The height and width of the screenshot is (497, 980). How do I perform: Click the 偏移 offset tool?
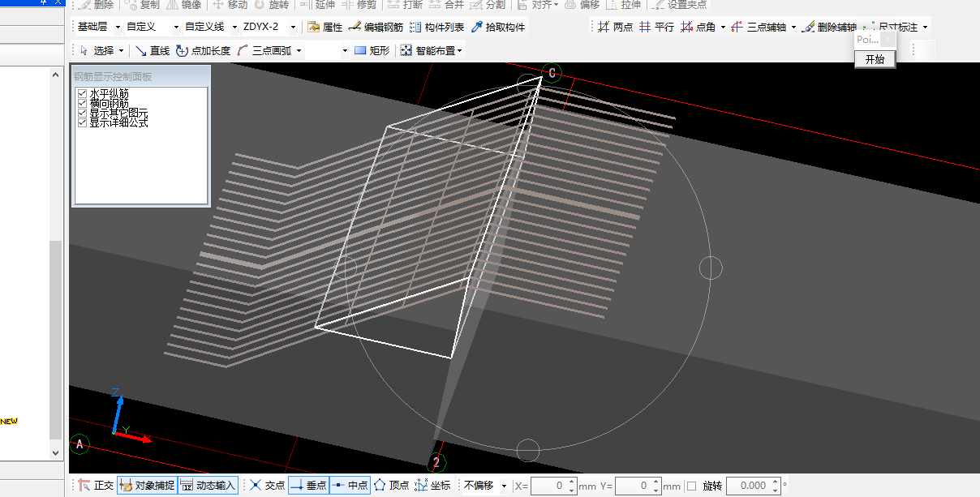point(582,4)
